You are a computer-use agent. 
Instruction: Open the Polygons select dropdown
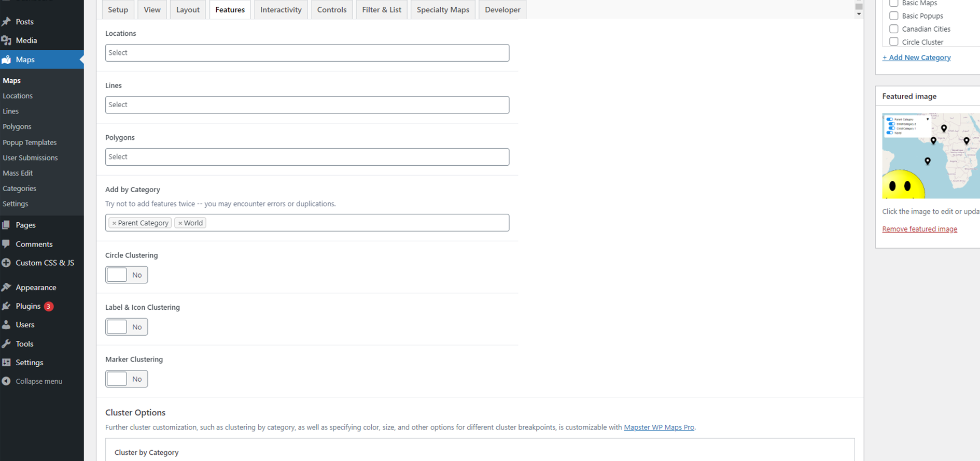click(x=307, y=157)
